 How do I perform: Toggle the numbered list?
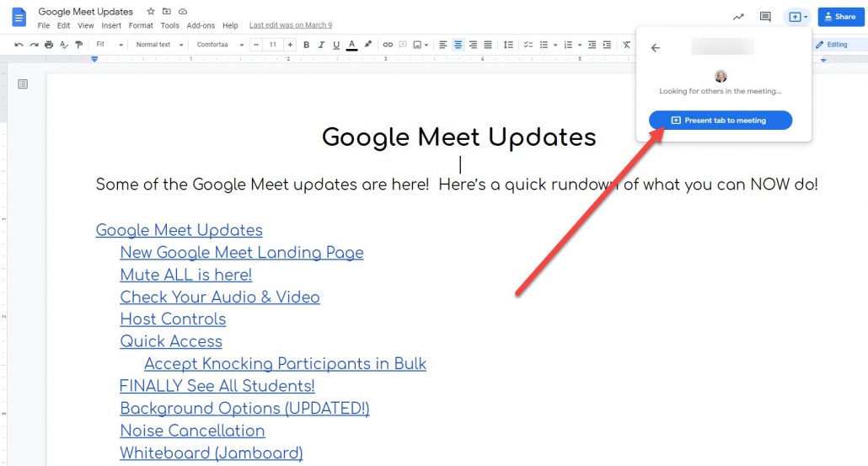[x=568, y=45]
